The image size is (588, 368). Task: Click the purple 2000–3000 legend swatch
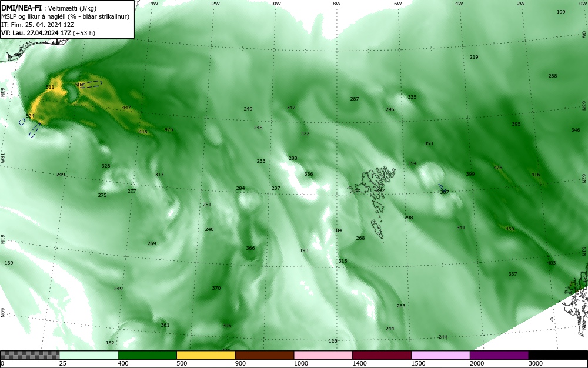(x=499, y=355)
